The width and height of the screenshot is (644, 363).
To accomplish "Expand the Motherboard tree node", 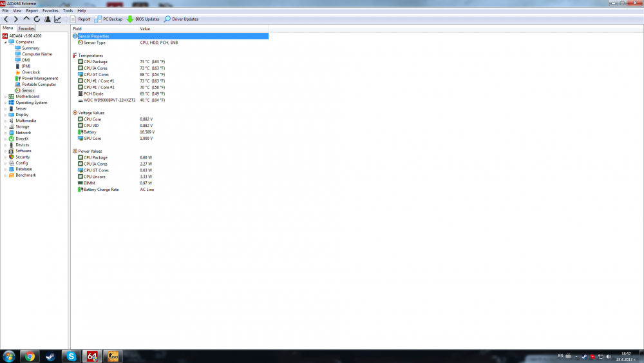I will [x=5, y=97].
